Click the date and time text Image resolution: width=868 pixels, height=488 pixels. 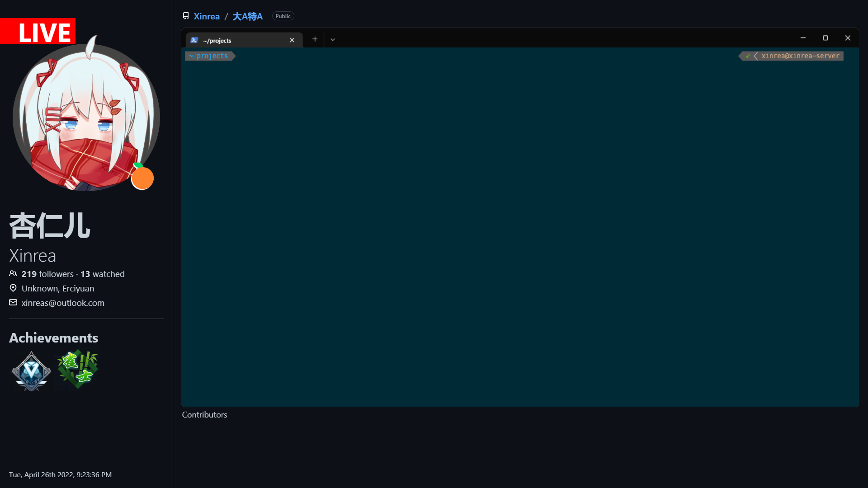coord(60,474)
